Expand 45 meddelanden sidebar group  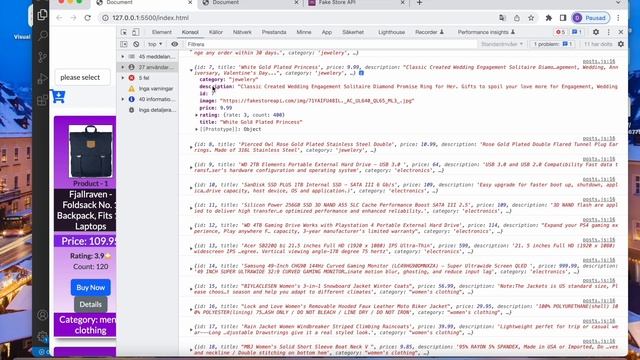tap(123, 57)
